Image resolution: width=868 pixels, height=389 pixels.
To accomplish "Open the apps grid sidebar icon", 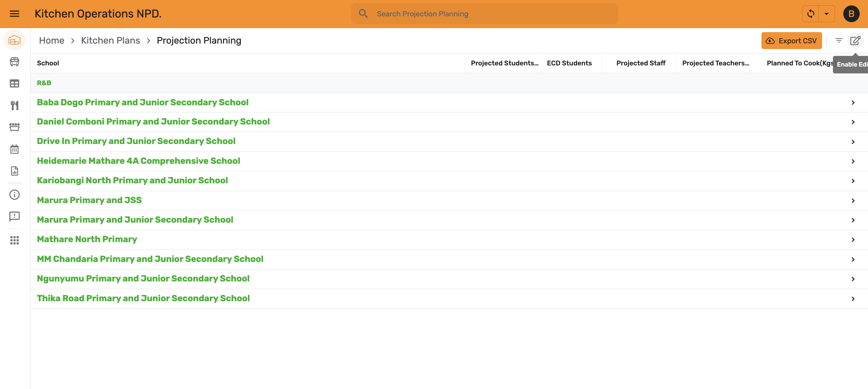I will [14, 240].
